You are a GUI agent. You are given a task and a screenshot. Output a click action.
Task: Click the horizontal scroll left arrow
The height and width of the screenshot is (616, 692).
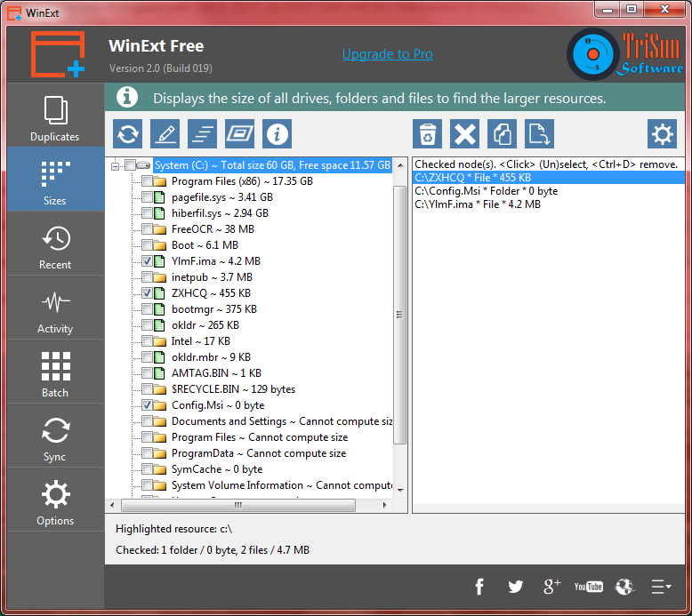[x=112, y=505]
